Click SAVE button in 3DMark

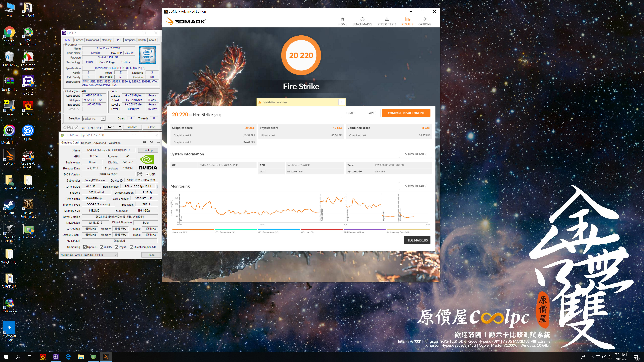click(371, 113)
